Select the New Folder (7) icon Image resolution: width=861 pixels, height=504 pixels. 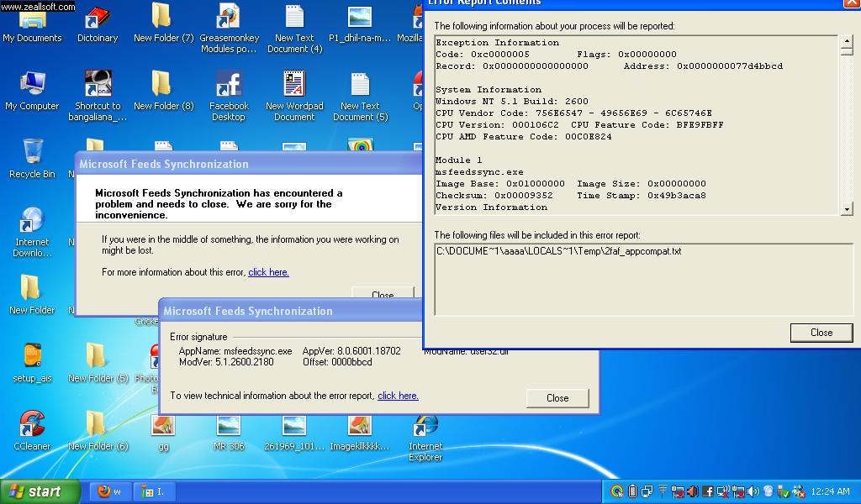coord(163,24)
